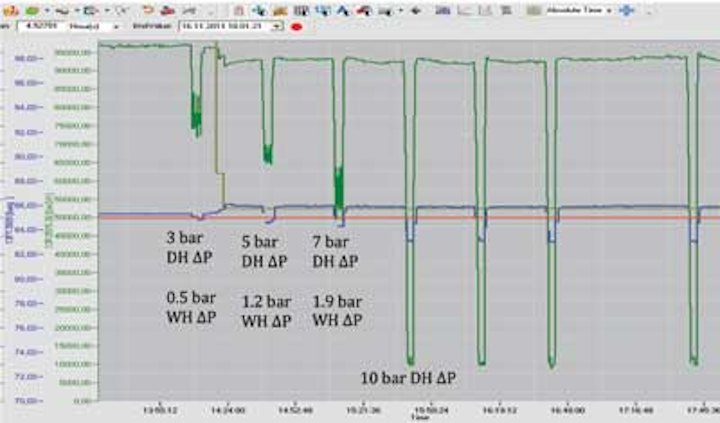Click the grey redo arrow icon
This screenshot has width=720, height=423.
tap(189, 10)
